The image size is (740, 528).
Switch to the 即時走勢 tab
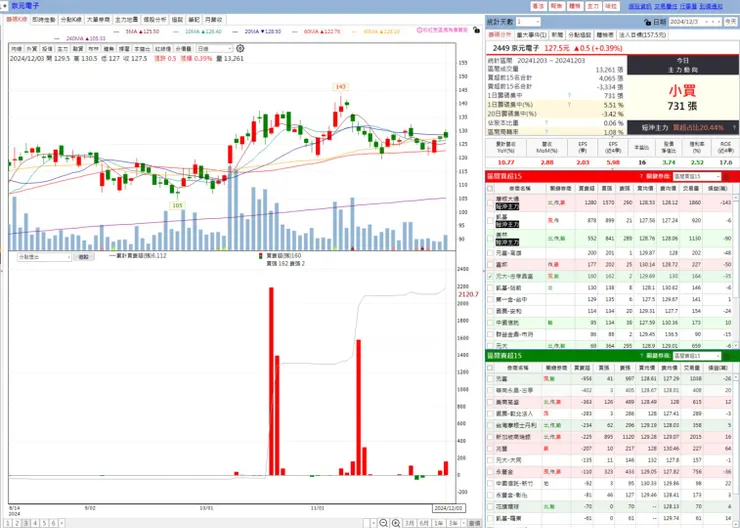[44, 20]
